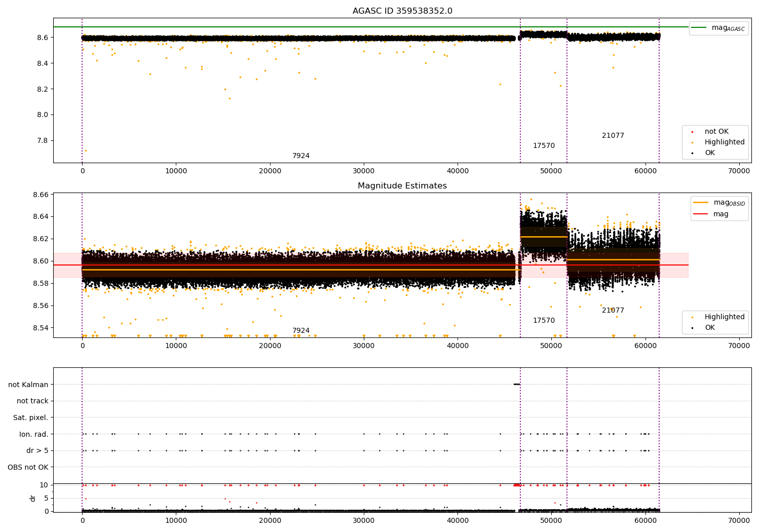Click the 'Ion. rad.' axis label

point(34,434)
